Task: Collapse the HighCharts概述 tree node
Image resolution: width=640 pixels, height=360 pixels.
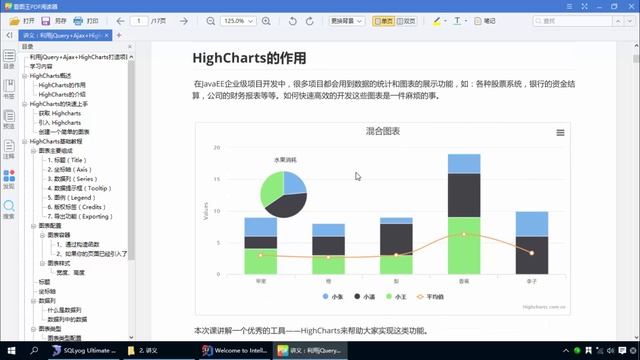Action: [25, 76]
